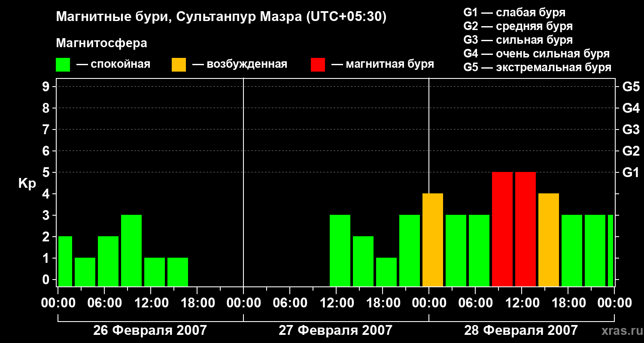Select the 'G2 — средняя буря' legend line
The width and height of the screenshot is (644, 343).
click(518, 26)
